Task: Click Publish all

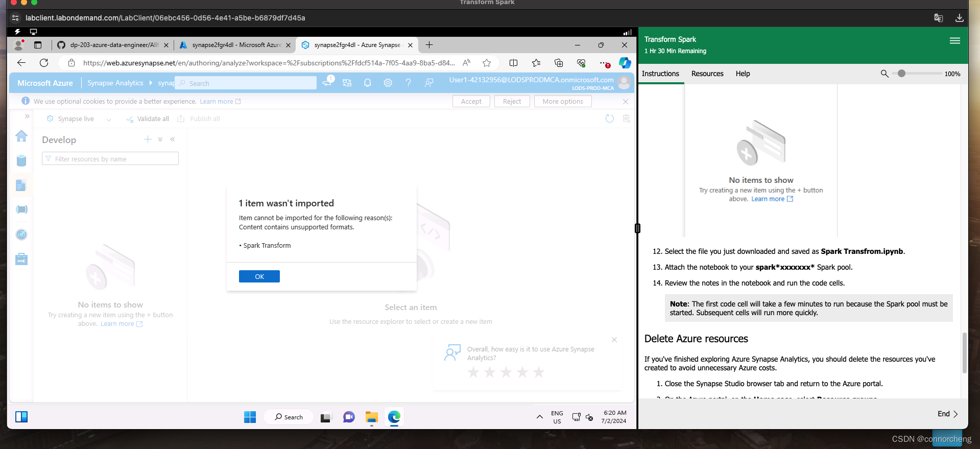Action: coord(199,119)
